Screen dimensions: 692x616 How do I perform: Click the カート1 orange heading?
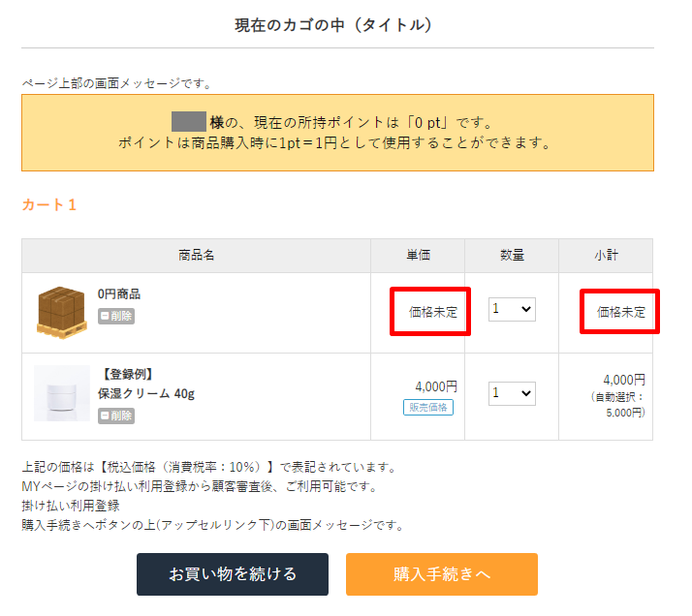pos(48,205)
